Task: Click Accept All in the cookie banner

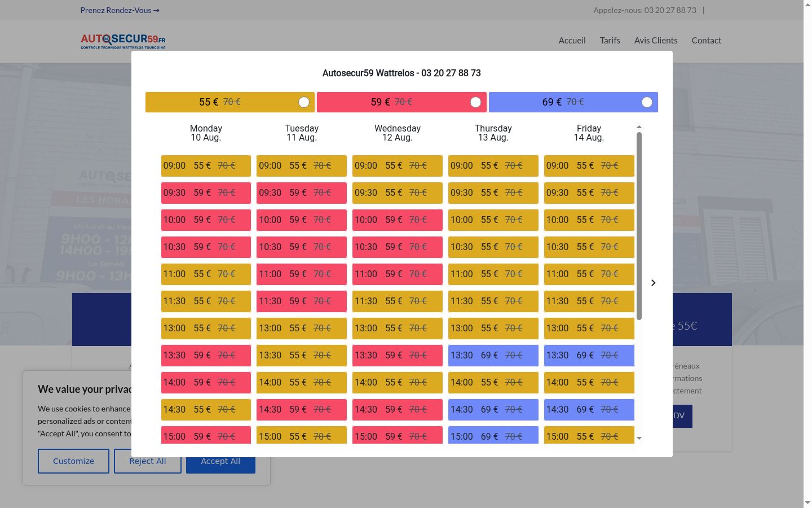Action: point(220,461)
